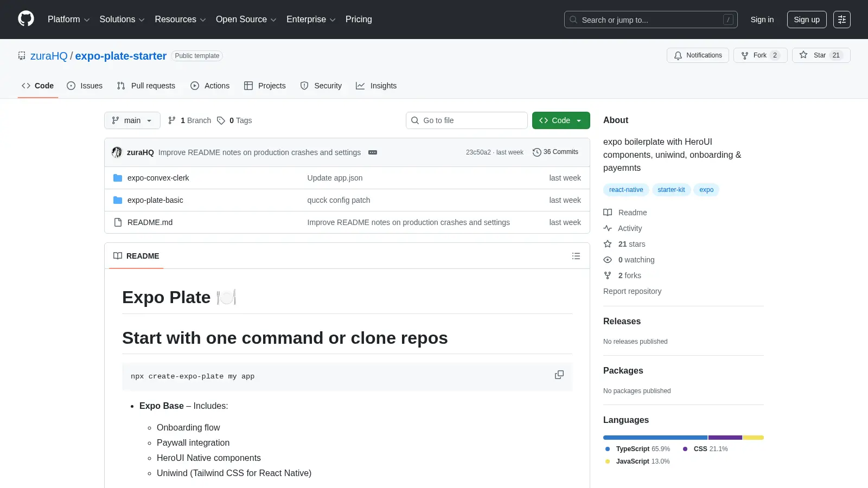Click the JavaScript yellow language bar segment
This screenshot has width=868, height=488.
tap(754, 438)
